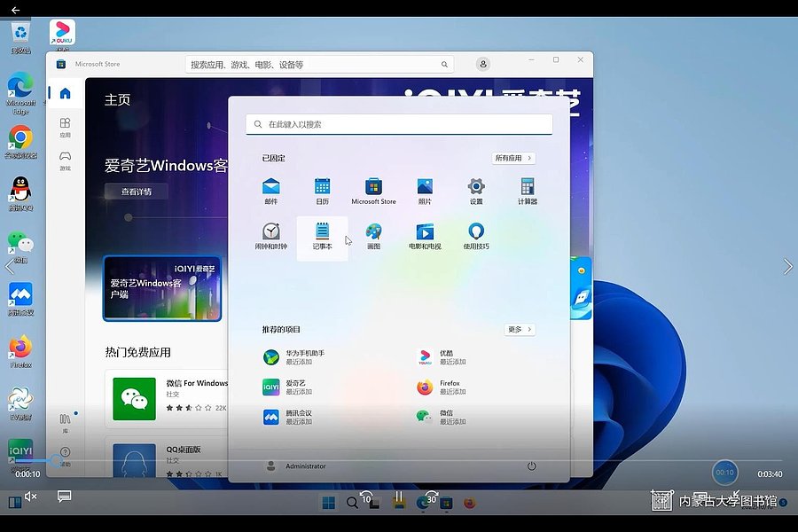The width and height of the screenshot is (798, 532).
Task: Click the Windows Start button on taskbar
Action: pyautogui.click(x=329, y=503)
